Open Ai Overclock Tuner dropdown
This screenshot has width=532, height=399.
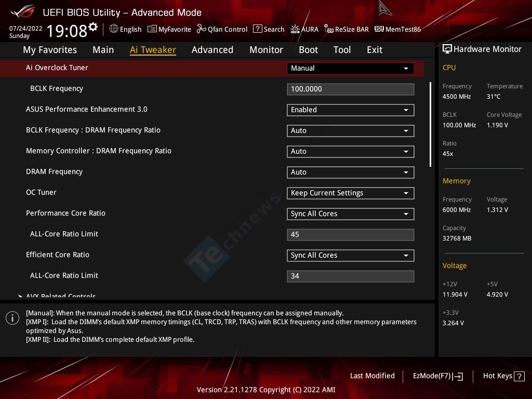click(351, 68)
